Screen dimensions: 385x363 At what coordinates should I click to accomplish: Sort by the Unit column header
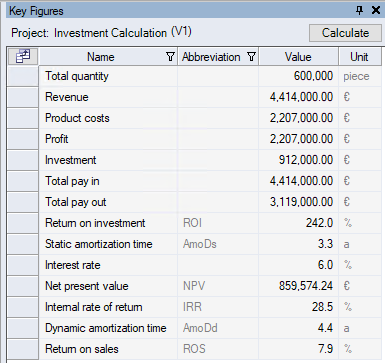click(x=359, y=57)
